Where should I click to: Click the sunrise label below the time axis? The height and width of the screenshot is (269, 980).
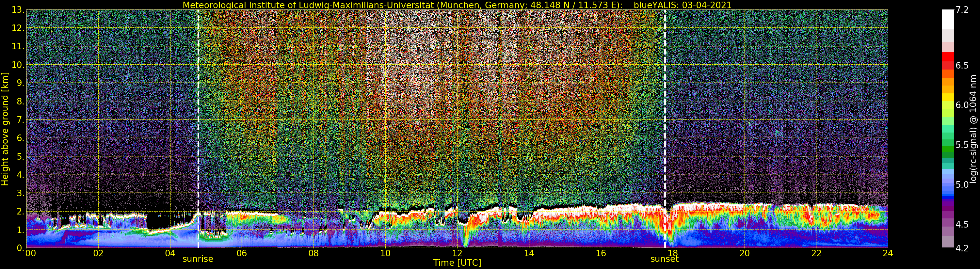tap(198, 259)
